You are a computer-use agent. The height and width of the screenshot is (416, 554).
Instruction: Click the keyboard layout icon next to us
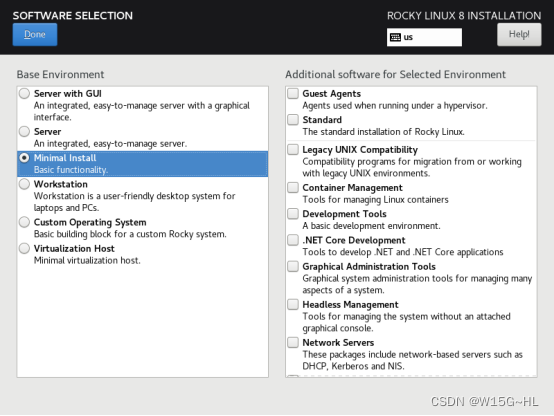(x=395, y=37)
